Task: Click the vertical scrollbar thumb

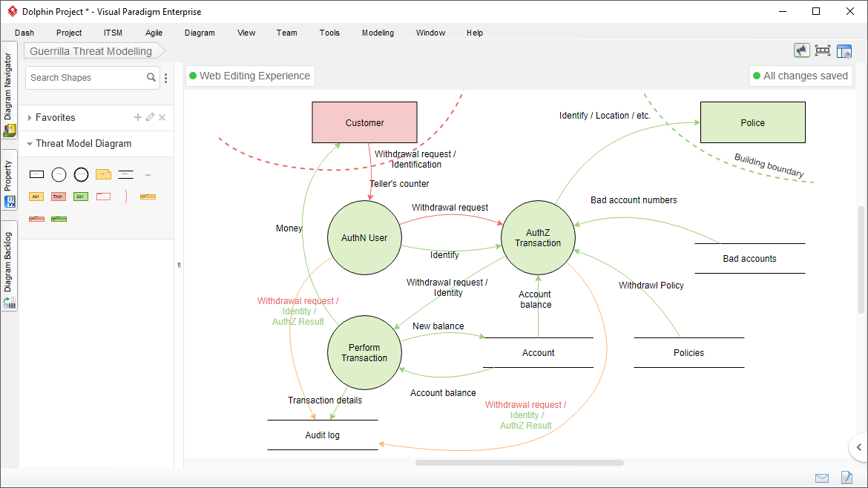Action: pos(861,260)
